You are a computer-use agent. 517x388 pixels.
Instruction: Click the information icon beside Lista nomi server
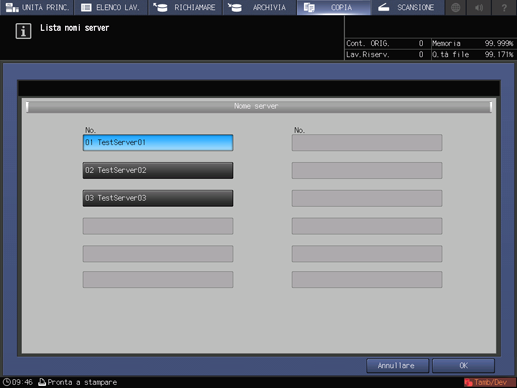(x=23, y=31)
